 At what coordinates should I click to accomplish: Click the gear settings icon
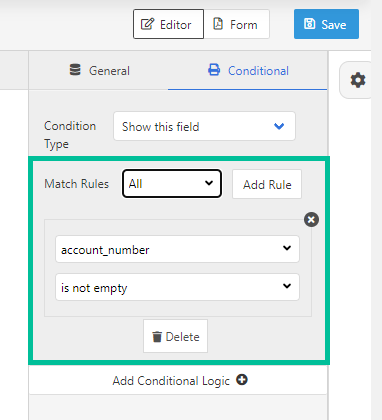[x=358, y=80]
